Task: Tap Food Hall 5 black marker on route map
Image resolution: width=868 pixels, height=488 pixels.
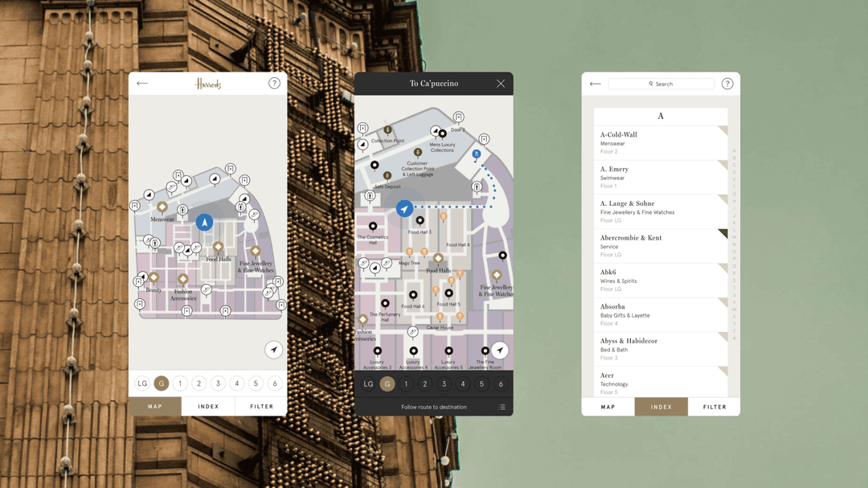Action: [x=449, y=293]
